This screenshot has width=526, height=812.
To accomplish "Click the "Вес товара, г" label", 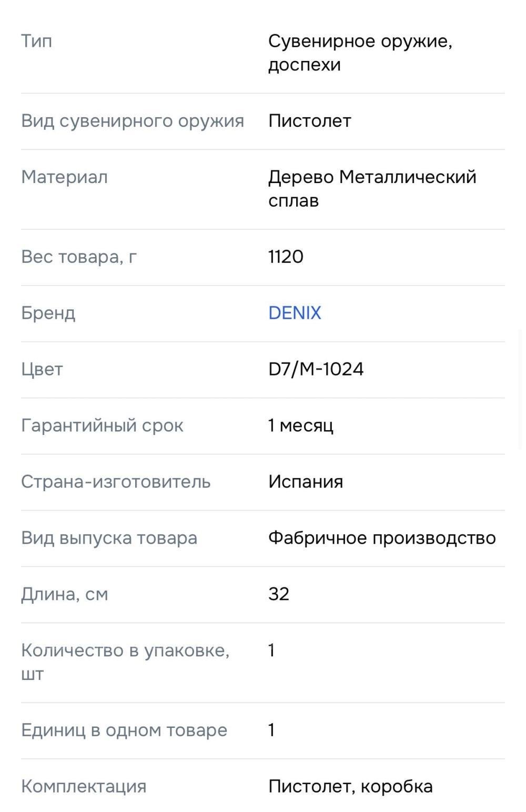I will (x=79, y=257).
